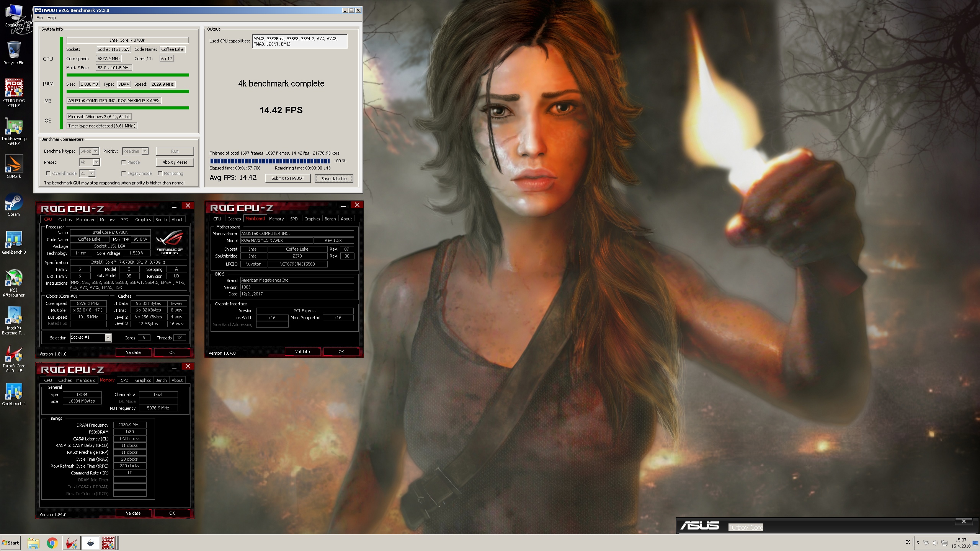Click the Show Desktop tray icon
The height and width of the screenshot is (551, 980).
[x=975, y=543]
